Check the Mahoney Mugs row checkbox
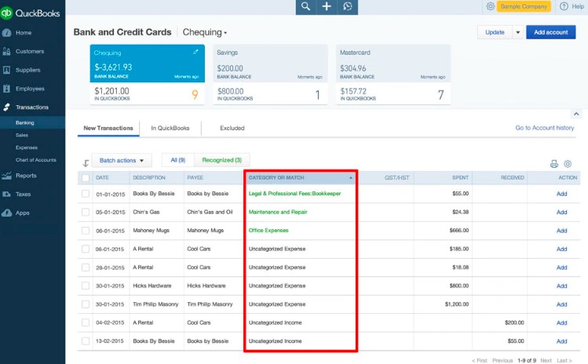The image size is (588, 364). coord(86,231)
